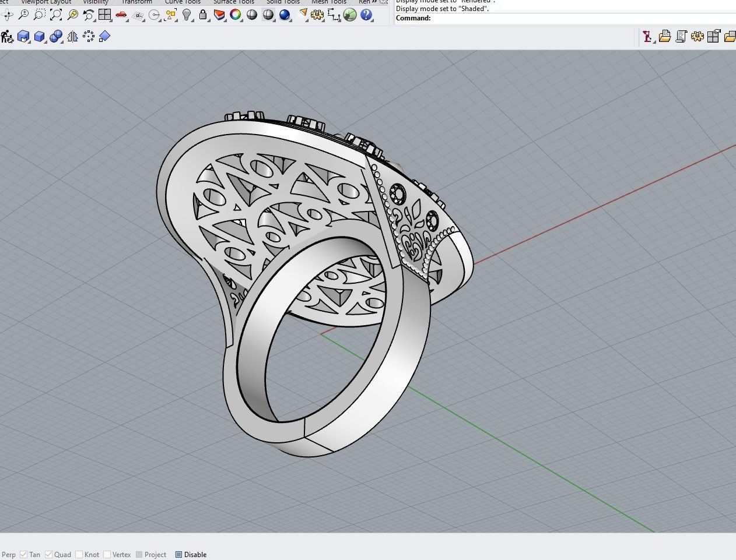Click the Dimension tool icon

pyautogui.click(x=334, y=15)
